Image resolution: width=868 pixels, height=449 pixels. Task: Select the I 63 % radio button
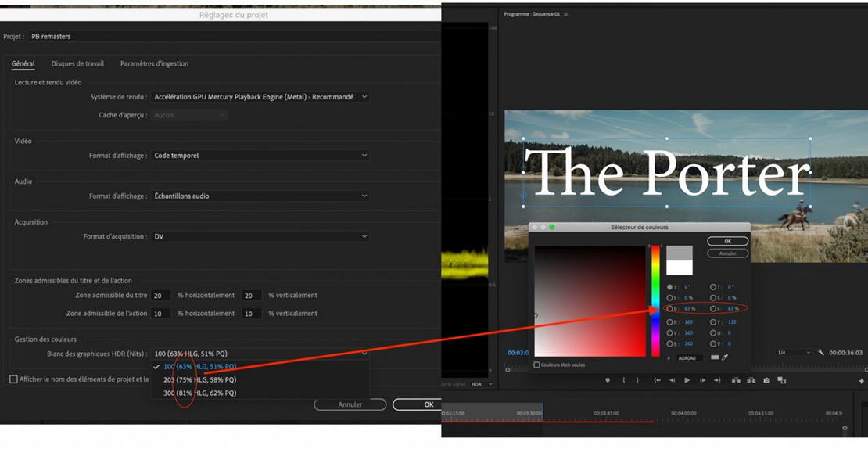[713, 308]
